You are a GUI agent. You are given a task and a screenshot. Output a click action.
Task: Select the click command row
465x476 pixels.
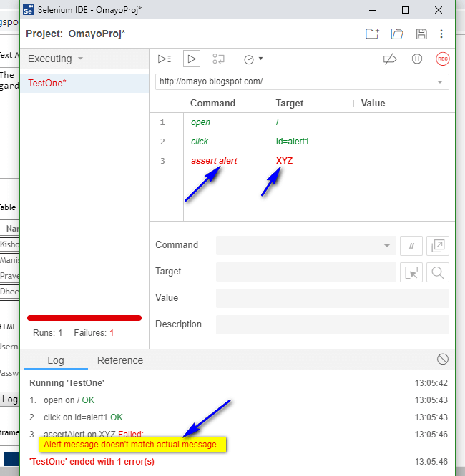pos(303,142)
